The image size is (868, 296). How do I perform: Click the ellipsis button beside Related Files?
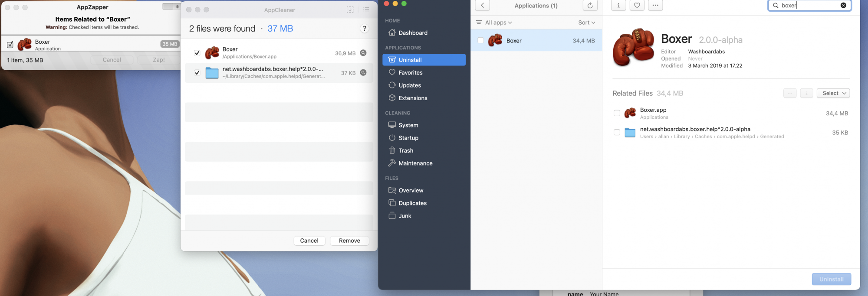click(790, 93)
